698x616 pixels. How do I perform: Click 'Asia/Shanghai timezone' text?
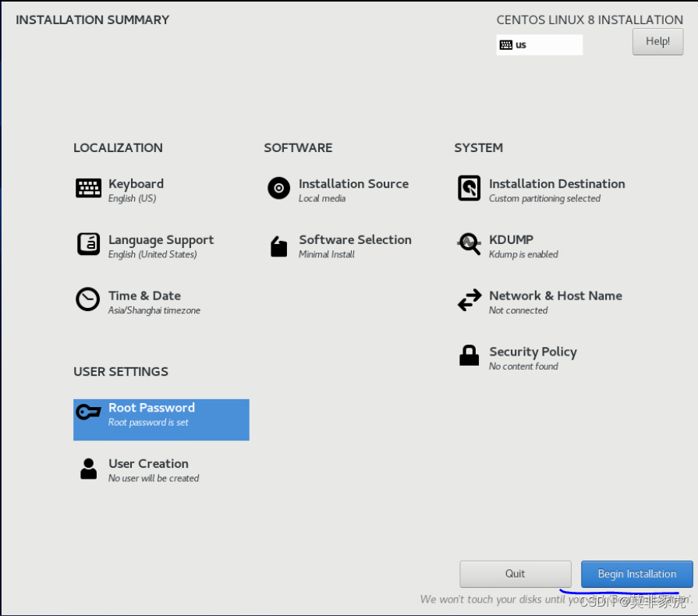pos(154,310)
